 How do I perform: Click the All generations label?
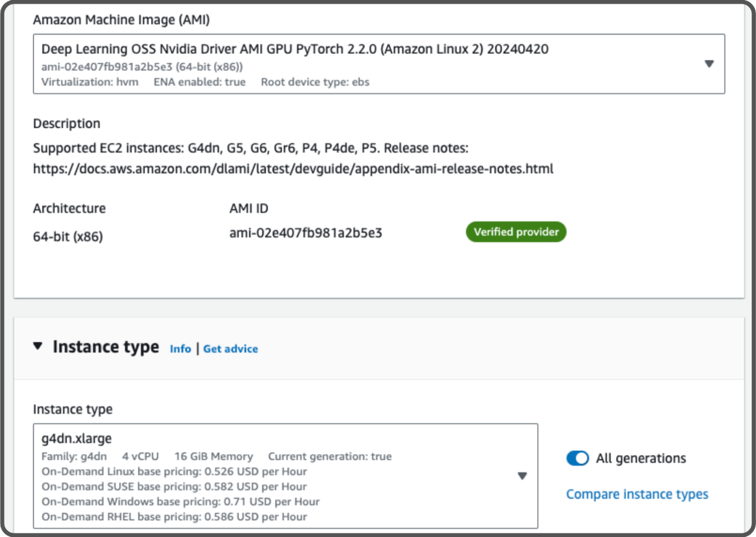[641, 459]
